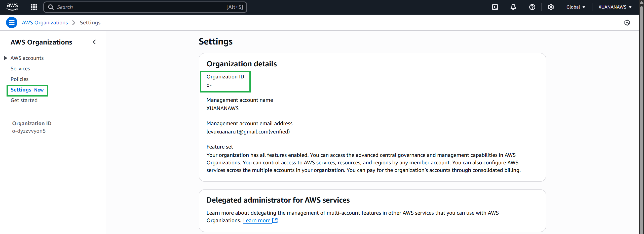Open the hamburger navigation menu
644x234 pixels.
click(12, 22)
